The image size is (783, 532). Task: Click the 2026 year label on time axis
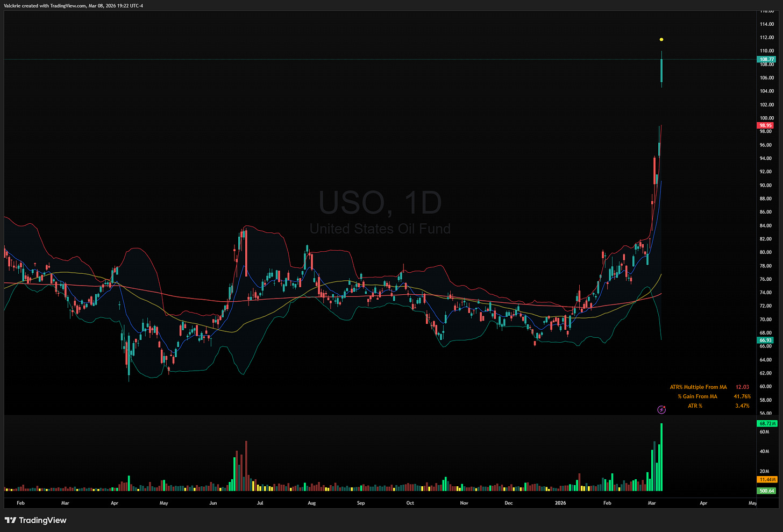point(560,503)
